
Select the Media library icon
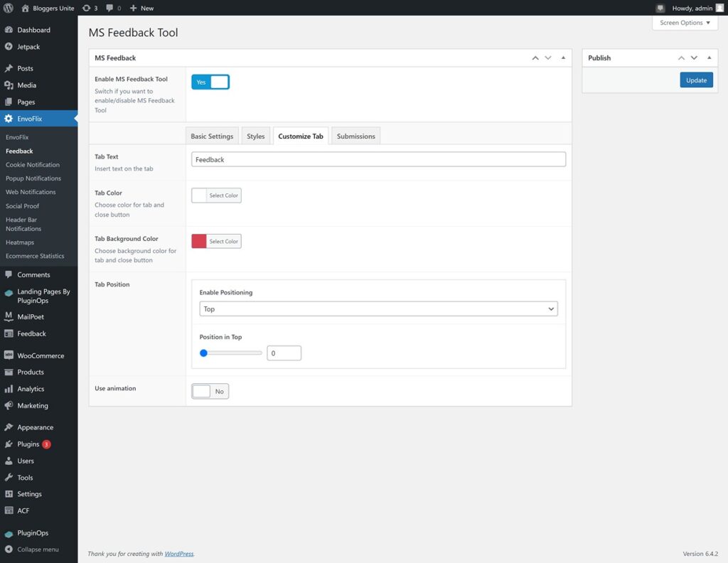click(9, 85)
